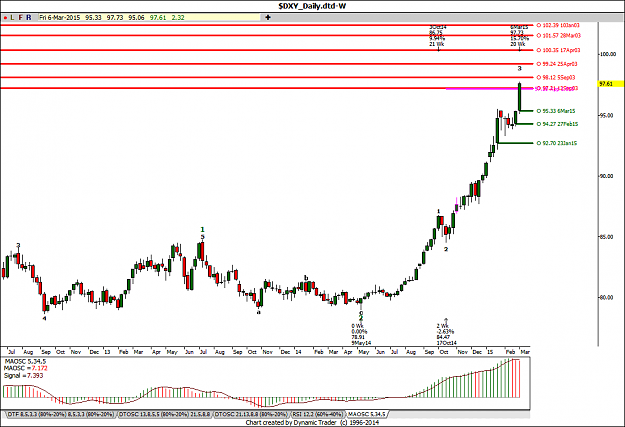Click the 17Oct14 2 Wk swing annotation
This screenshot has width=625, height=427.
click(x=446, y=334)
